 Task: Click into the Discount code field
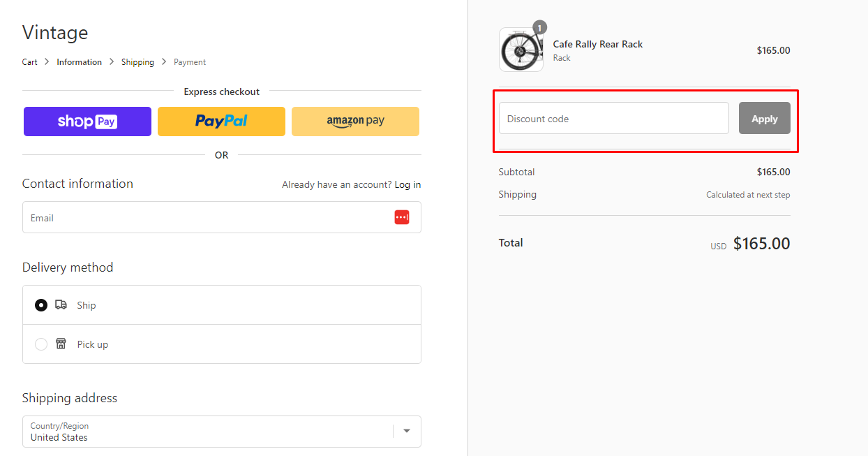pyautogui.click(x=614, y=118)
